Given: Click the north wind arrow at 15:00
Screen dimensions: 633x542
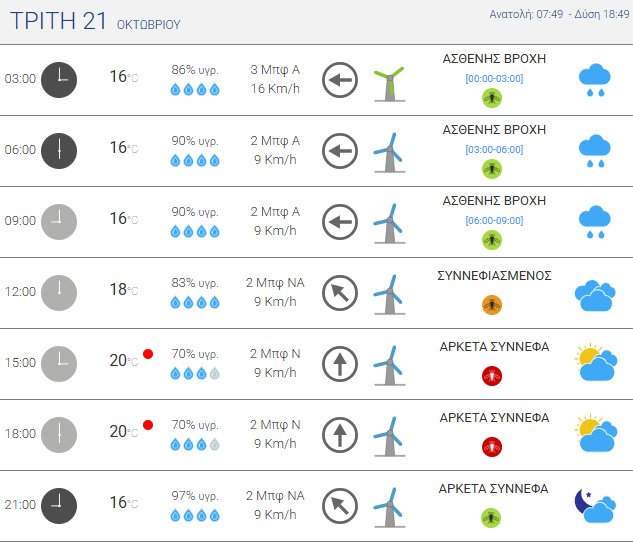Looking at the screenshot, I should click(x=340, y=364).
